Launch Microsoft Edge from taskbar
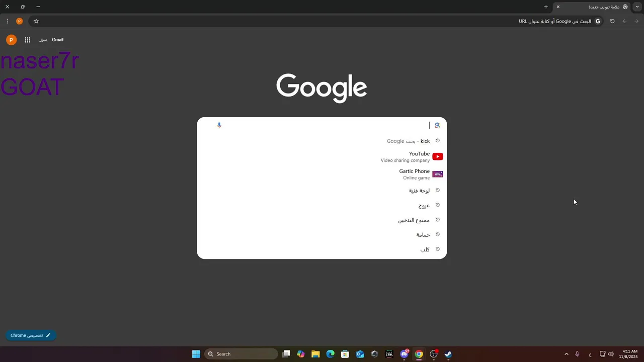The image size is (644, 362). point(331,354)
